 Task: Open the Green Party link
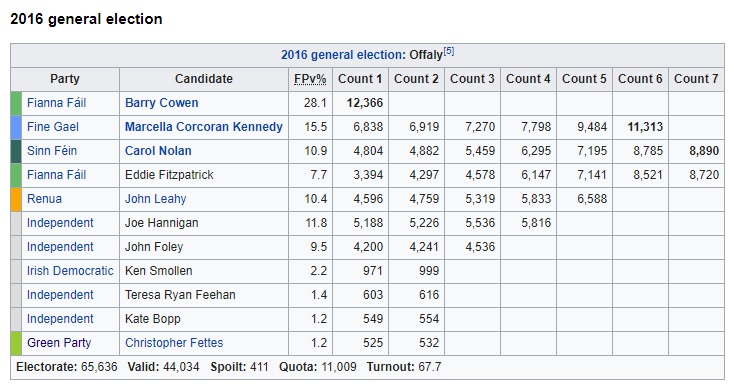(59, 342)
